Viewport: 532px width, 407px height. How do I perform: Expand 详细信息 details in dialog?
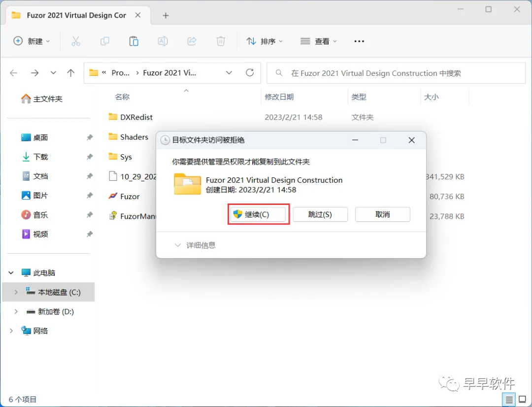[x=195, y=245]
